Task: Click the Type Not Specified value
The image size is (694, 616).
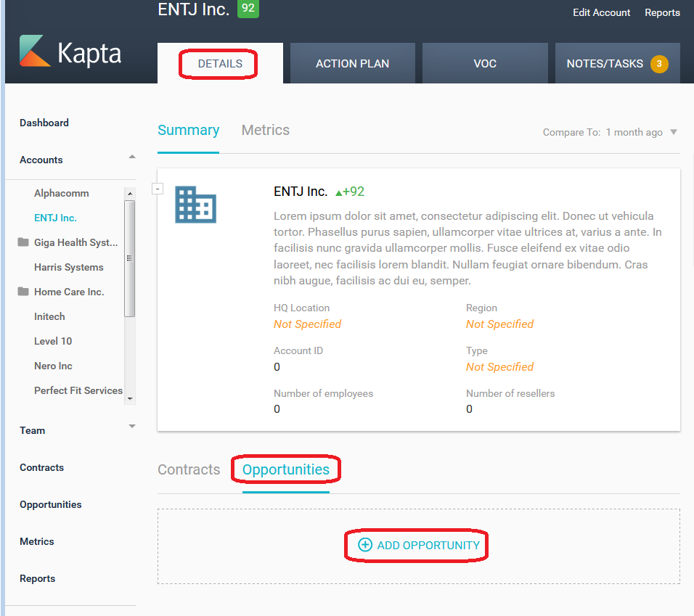Action: click(499, 367)
